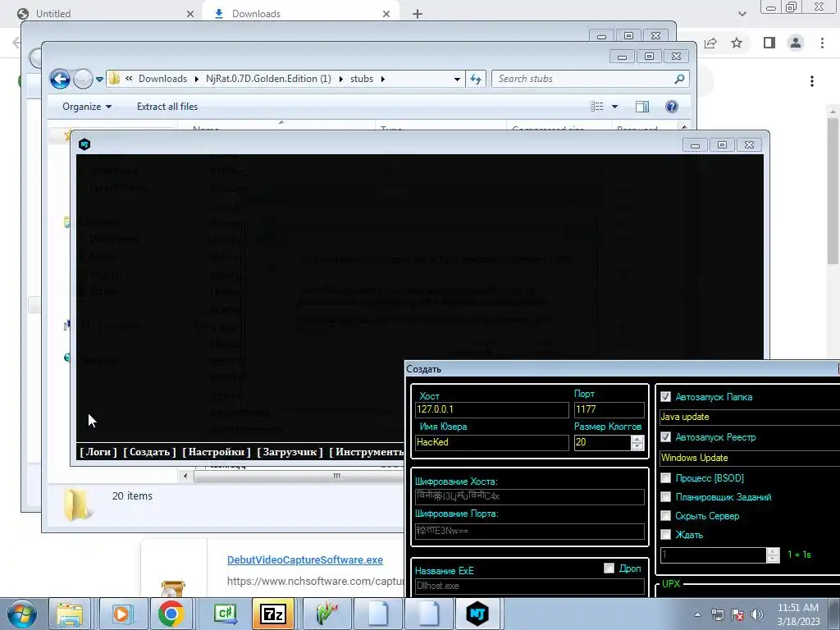Navigate to NjRat.0.7D.Golden.Edition (1) breadcrumb
840x630 pixels.
coord(268,79)
